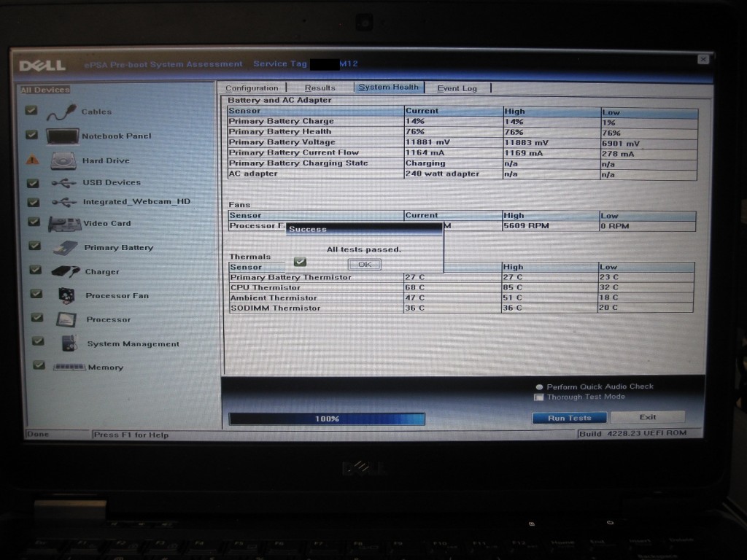Click the 85 C high CPU value

513,287
